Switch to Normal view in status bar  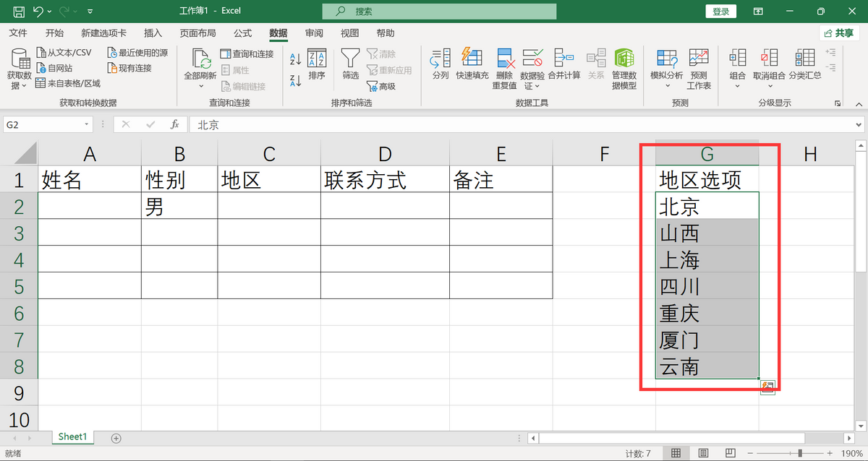pos(676,453)
